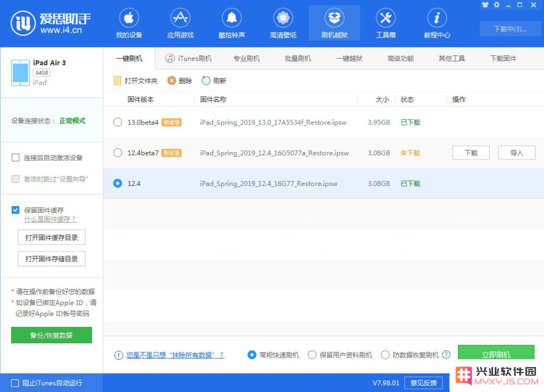
Task: Select the 12.4beta7 firmware radio button
Action: [x=118, y=153]
